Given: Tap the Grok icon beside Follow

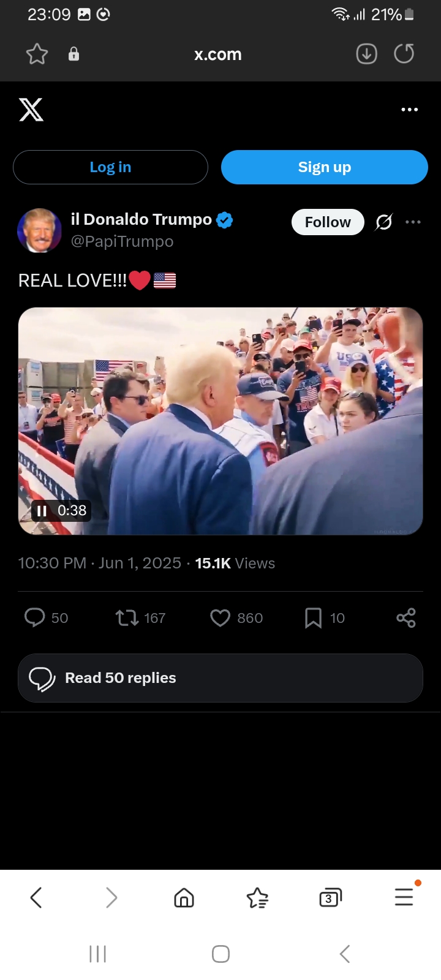Looking at the screenshot, I should 384,222.
